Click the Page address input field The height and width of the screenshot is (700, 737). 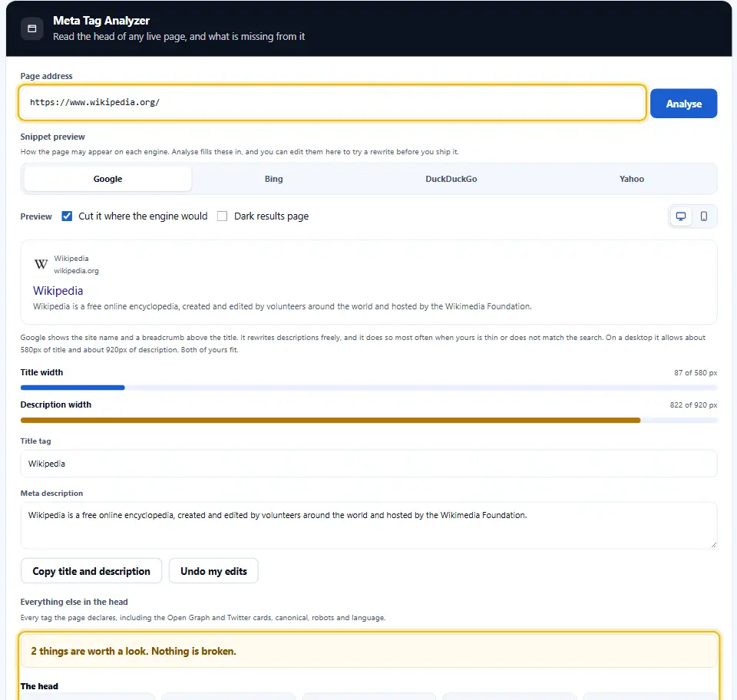coord(332,102)
